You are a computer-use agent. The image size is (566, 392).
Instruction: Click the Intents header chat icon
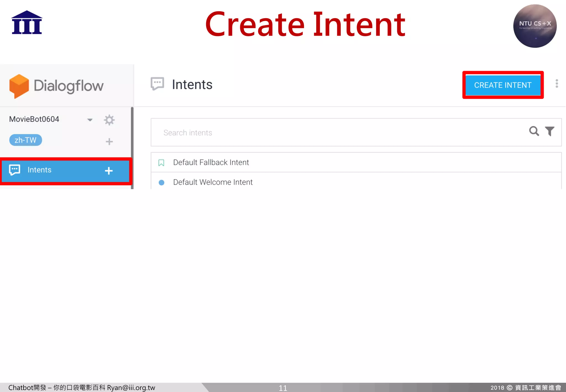pos(157,84)
